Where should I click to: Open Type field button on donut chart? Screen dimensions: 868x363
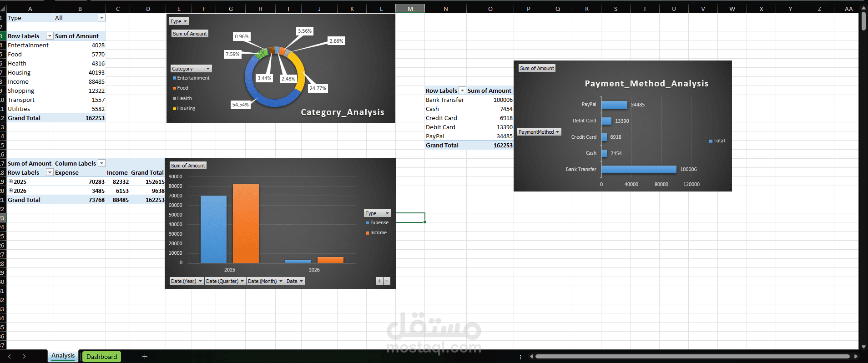[x=178, y=21]
